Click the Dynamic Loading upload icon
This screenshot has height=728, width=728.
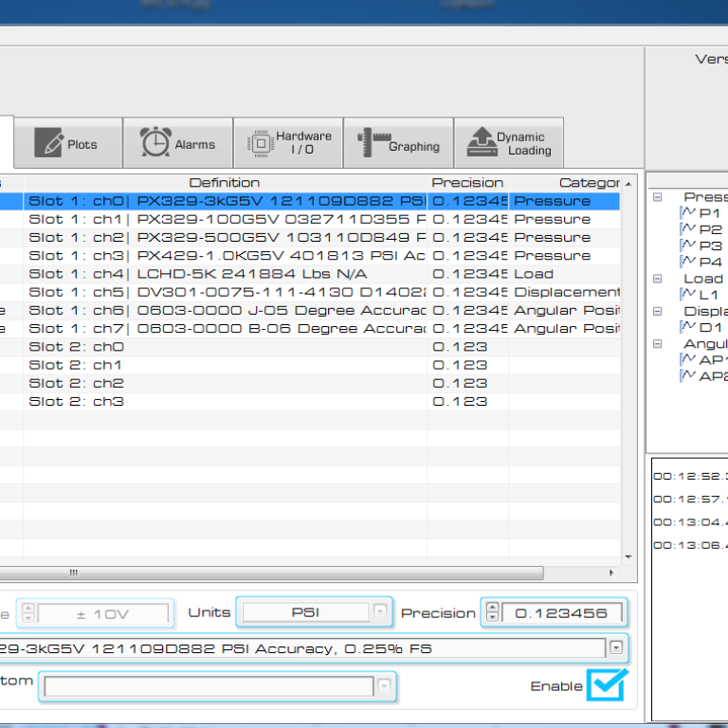[482, 141]
